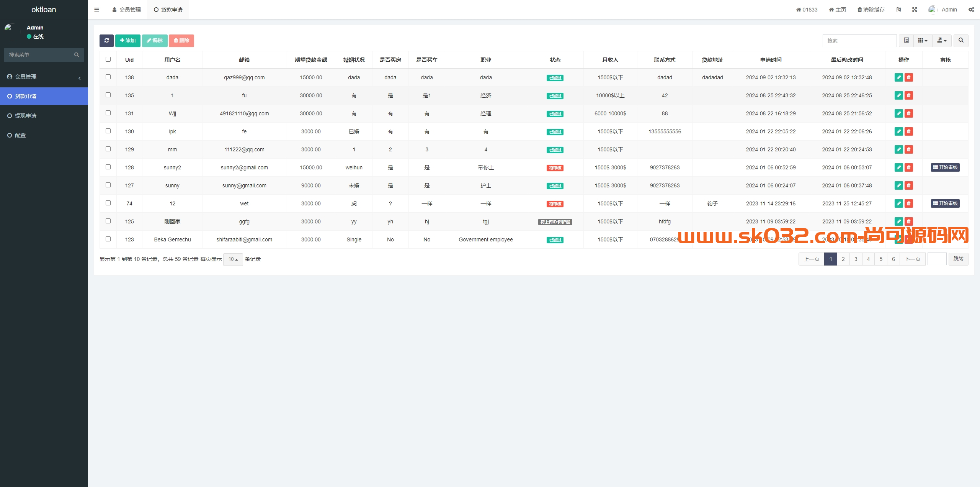980x487 pixels.
Task: Switch to the 会员管理 top tab
Action: (x=127, y=10)
